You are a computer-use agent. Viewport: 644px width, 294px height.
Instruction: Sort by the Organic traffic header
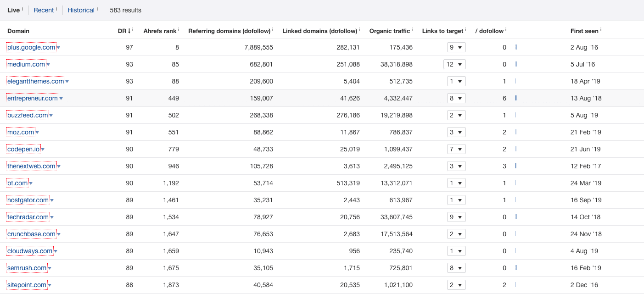pos(390,31)
